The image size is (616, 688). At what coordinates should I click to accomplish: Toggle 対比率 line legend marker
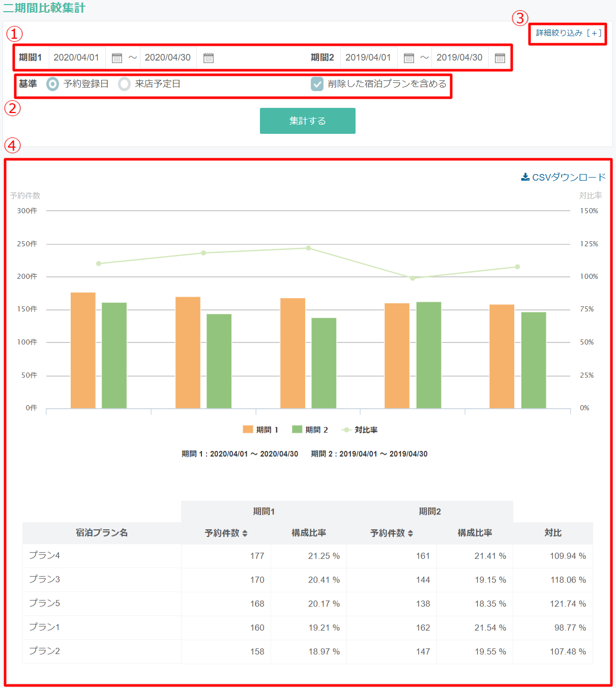(346, 430)
